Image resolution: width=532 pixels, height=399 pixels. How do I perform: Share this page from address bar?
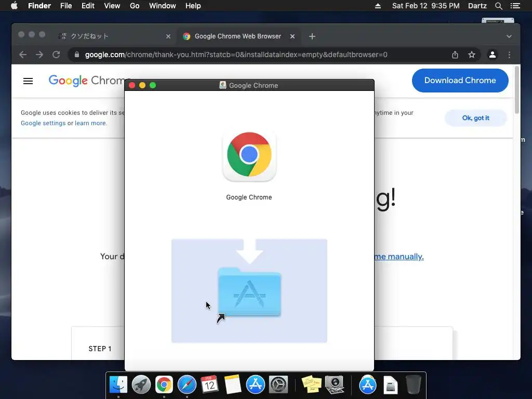[455, 55]
